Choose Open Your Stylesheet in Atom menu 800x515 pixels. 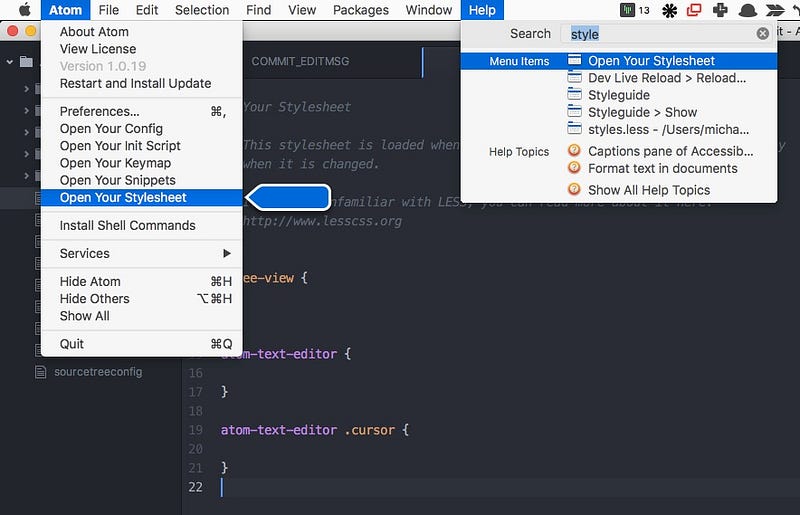[141, 198]
